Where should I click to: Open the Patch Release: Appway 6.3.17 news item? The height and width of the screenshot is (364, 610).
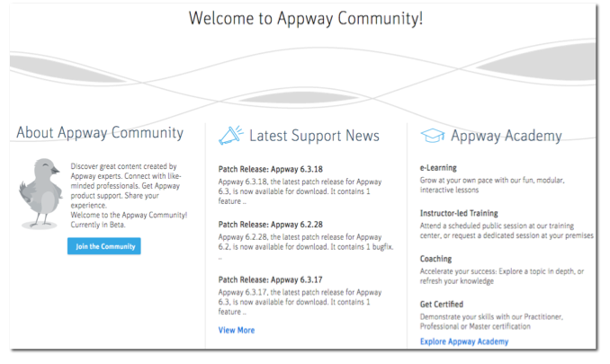coord(271,280)
